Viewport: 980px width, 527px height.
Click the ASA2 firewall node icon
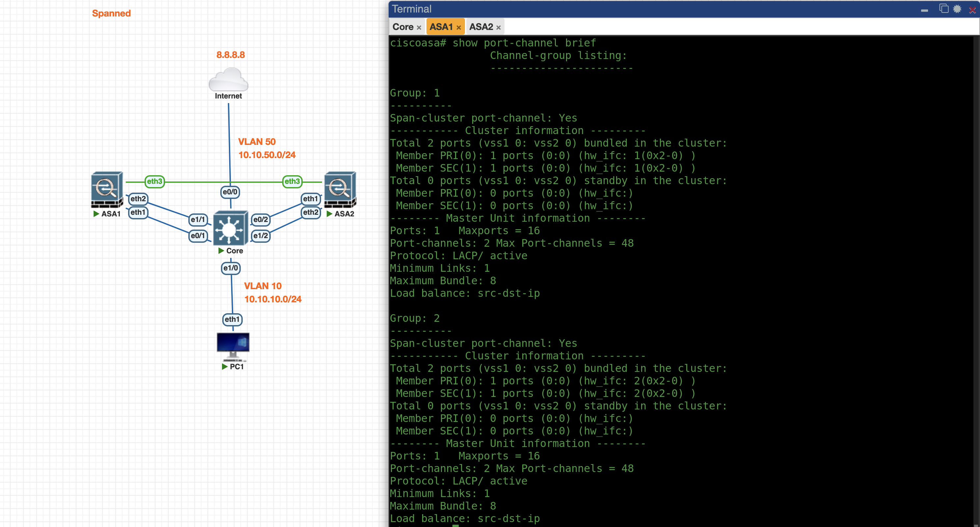click(x=340, y=189)
